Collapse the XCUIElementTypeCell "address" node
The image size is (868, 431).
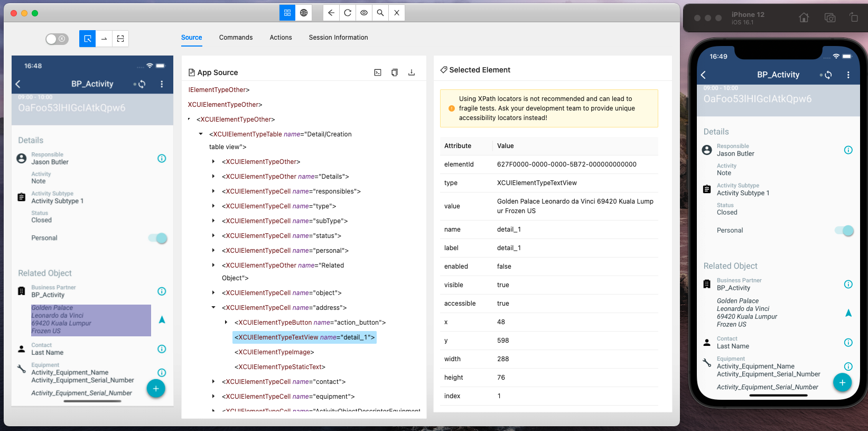click(213, 308)
